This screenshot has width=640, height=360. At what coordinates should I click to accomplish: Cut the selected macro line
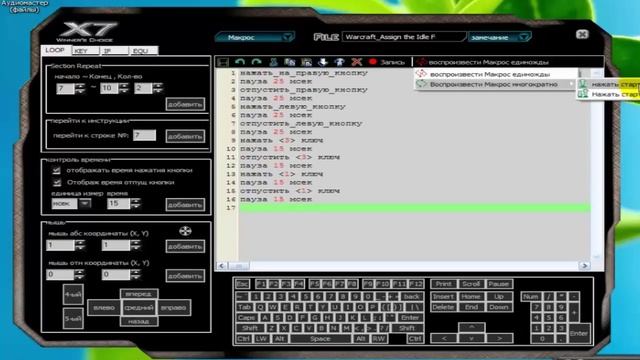[x=273, y=62]
